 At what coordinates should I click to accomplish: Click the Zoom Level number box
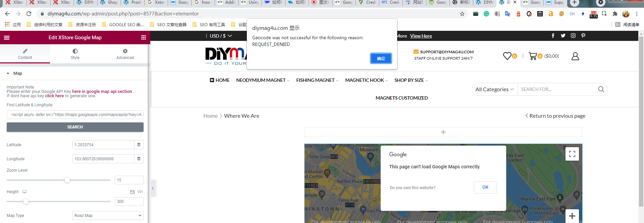(129, 180)
